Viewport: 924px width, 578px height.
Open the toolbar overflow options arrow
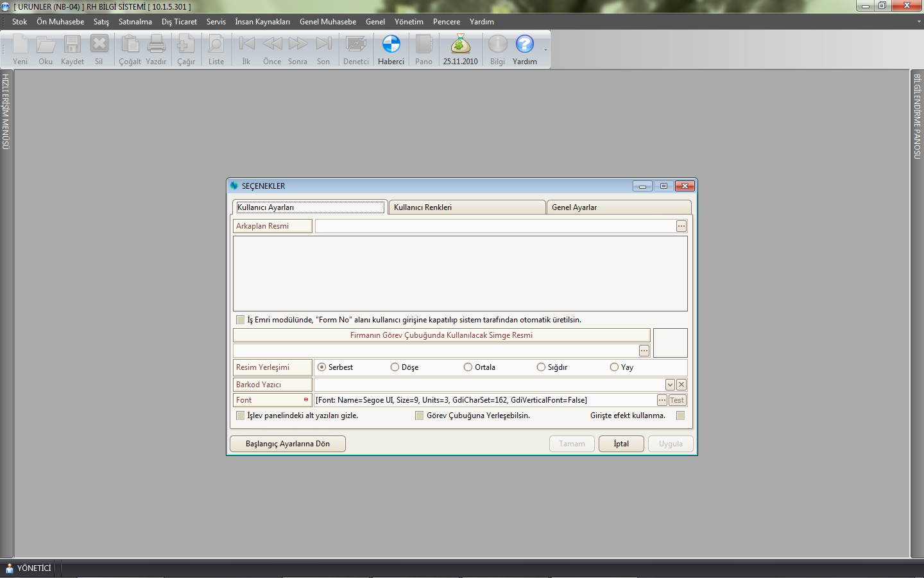tap(545, 50)
